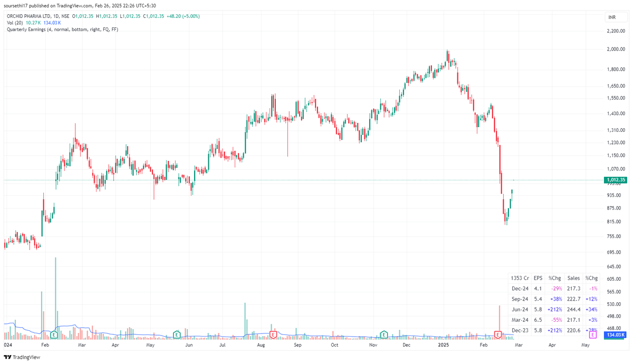The width and height of the screenshot is (633, 364).
Task: Click the current price label 1,012.35
Action: pos(616,180)
